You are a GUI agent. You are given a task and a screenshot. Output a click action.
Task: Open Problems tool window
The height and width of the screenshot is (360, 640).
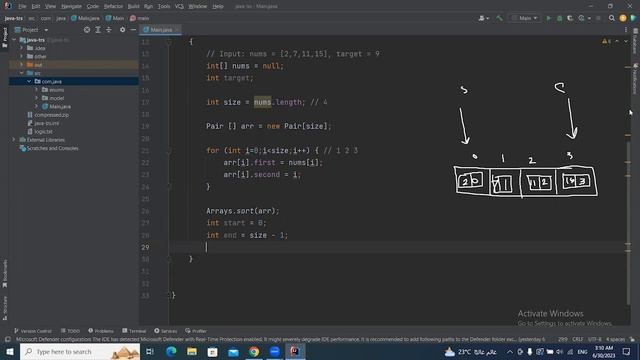tap(101, 331)
